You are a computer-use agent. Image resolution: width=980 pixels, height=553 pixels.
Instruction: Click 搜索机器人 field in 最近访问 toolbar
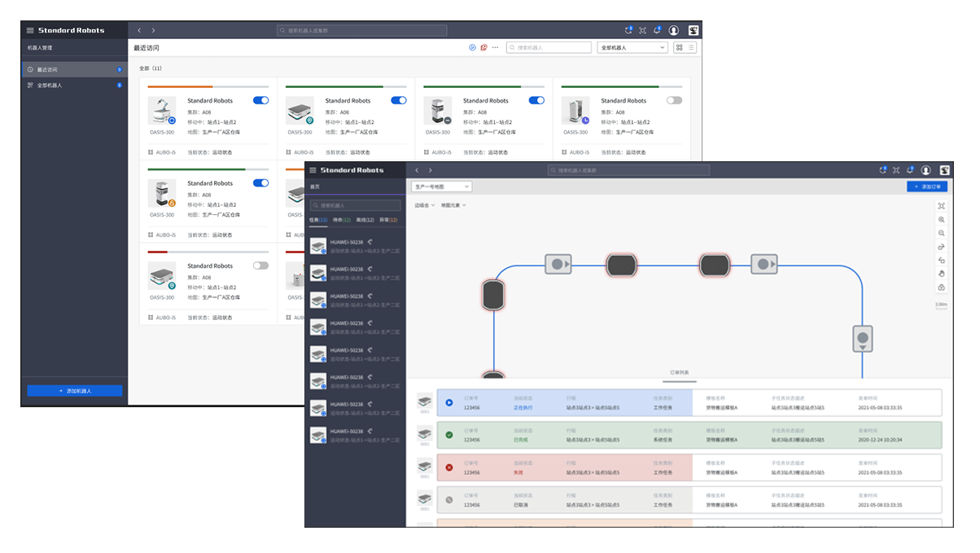click(x=549, y=47)
